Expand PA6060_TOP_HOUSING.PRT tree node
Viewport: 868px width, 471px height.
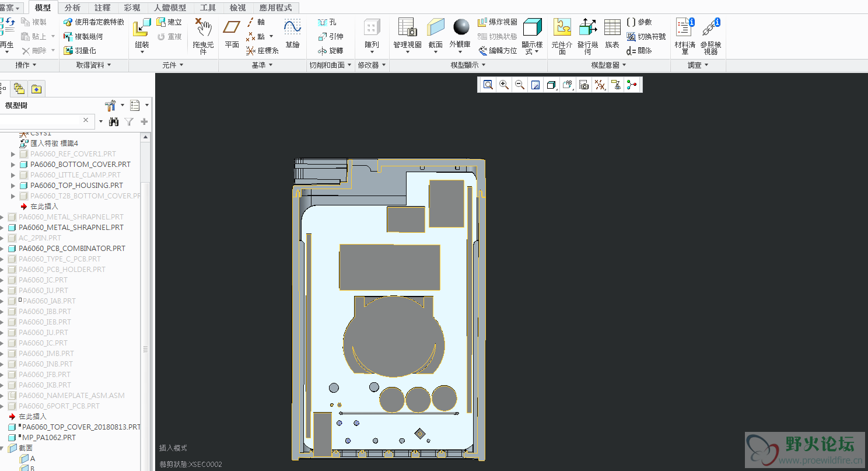pos(13,186)
